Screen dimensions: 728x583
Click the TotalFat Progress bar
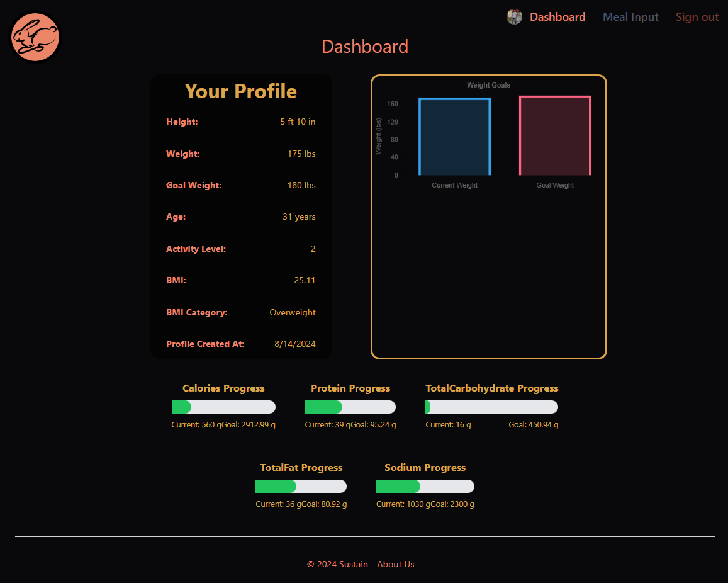tap(301, 486)
